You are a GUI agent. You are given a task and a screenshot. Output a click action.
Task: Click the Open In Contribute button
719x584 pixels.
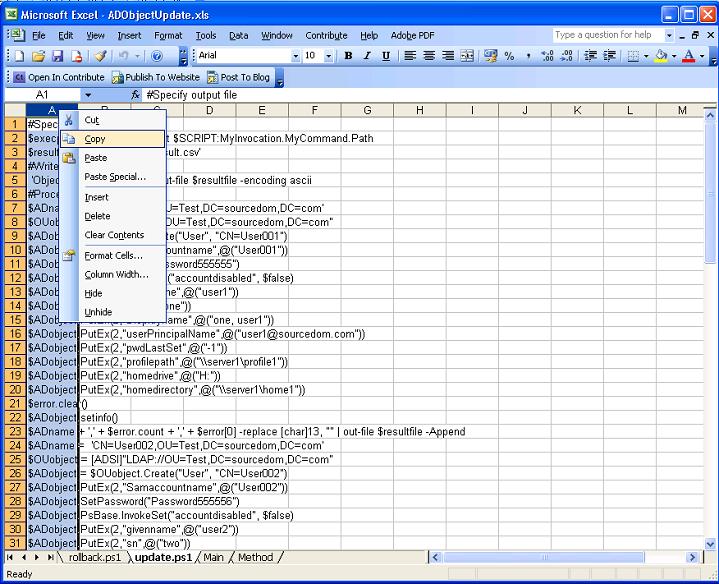[58, 76]
